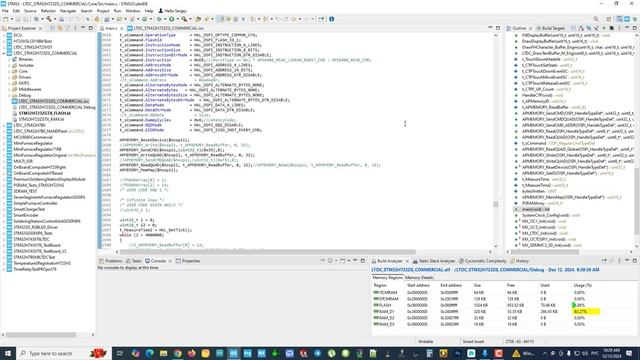Expand the Includes folder
Screen dimensions: 640x360
coord(9,65)
